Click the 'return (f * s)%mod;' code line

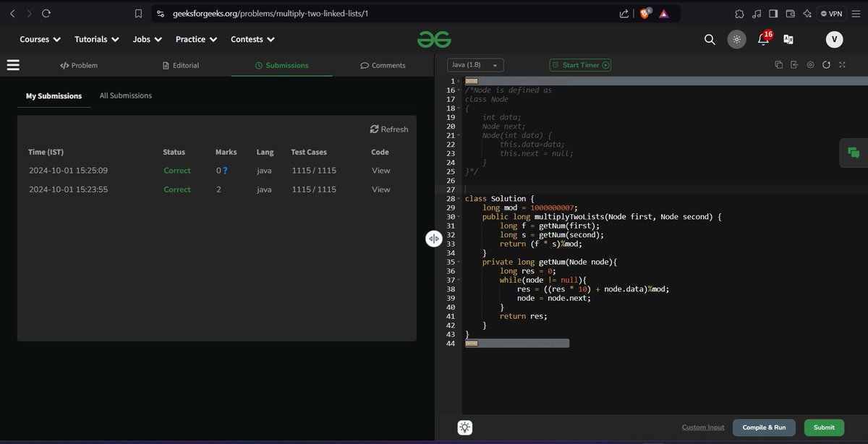pyautogui.click(x=540, y=244)
